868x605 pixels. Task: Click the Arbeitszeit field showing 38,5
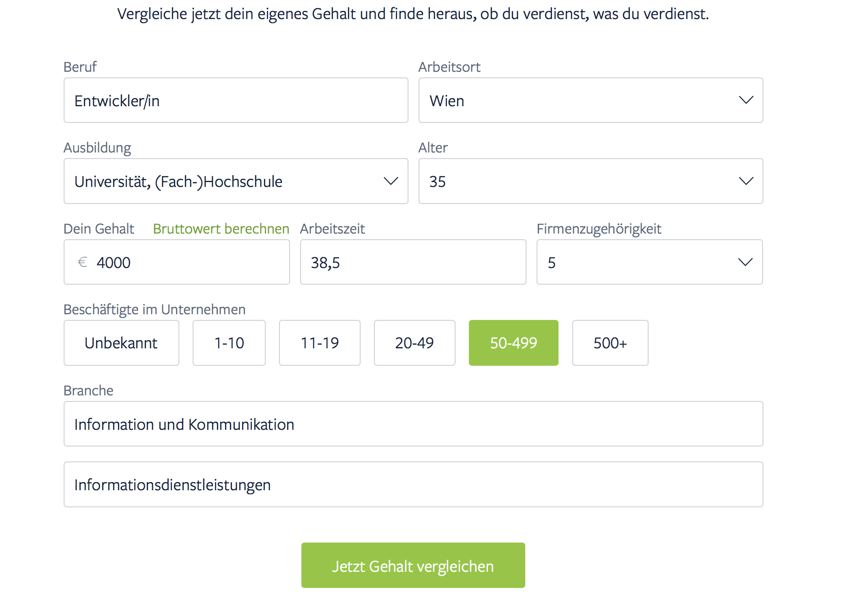(x=413, y=262)
